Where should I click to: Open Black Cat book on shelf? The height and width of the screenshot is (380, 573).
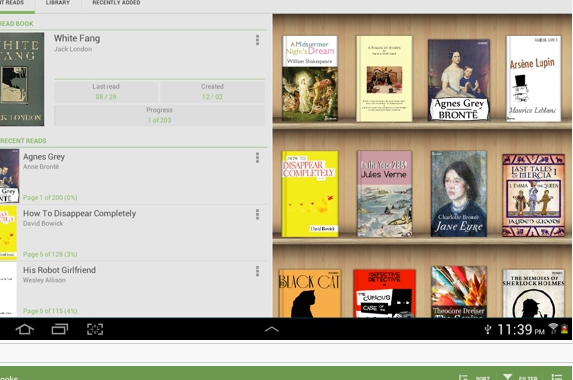tap(310, 293)
